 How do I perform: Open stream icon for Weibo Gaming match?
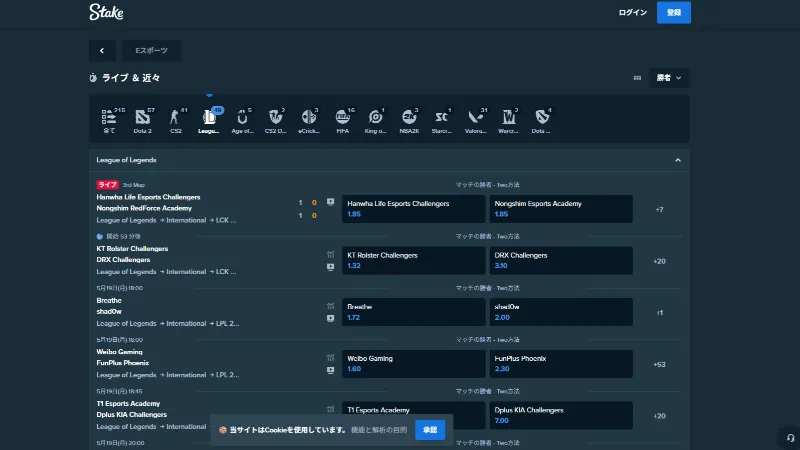click(x=331, y=370)
